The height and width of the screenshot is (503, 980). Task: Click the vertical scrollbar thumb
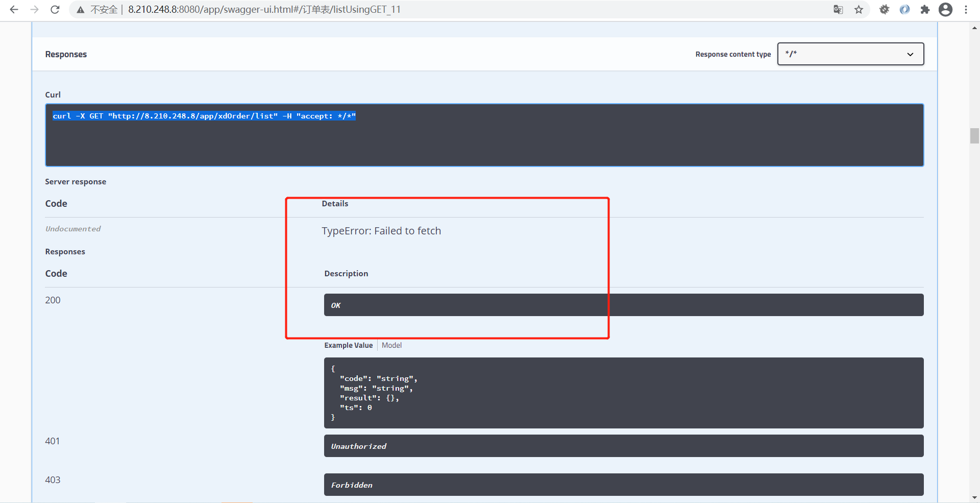click(x=974, y=136)
